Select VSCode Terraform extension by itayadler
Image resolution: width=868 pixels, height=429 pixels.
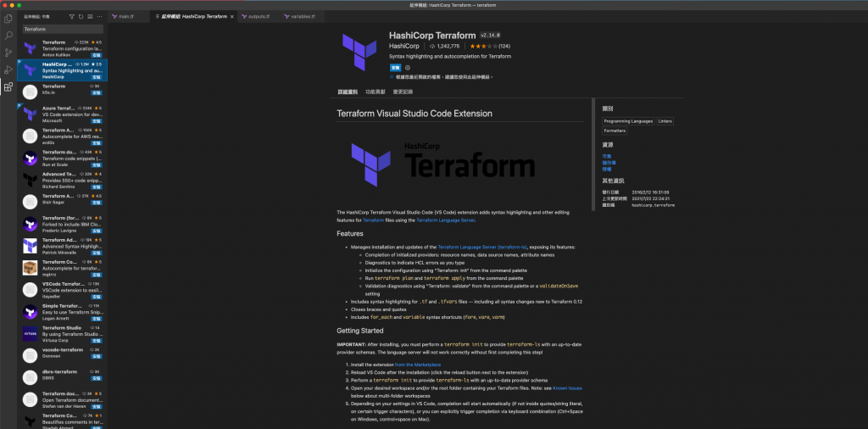[63, 290]
